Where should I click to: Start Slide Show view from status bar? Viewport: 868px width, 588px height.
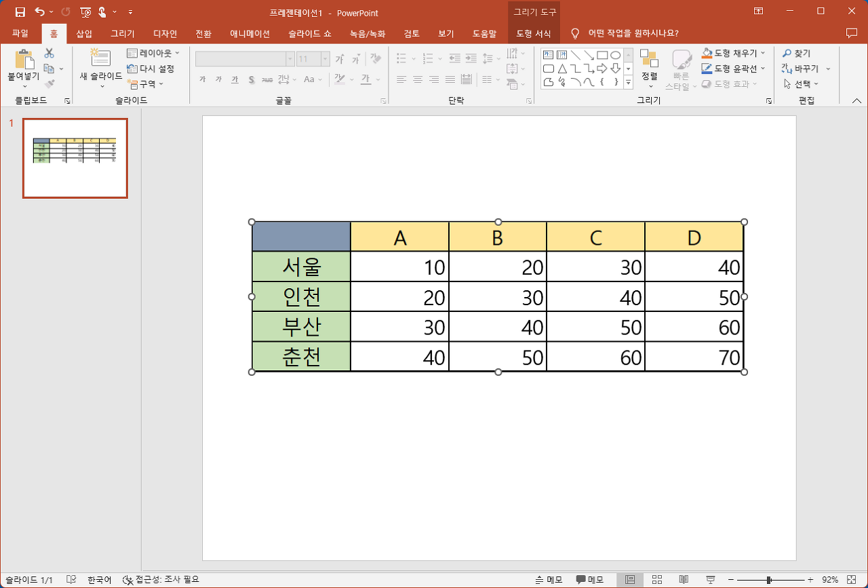click(711, 580)
